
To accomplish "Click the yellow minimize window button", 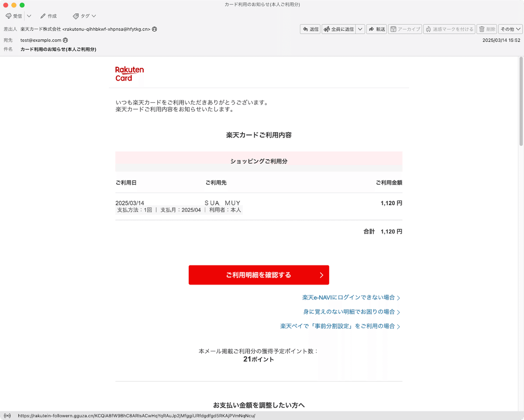I will click(14, 5).
